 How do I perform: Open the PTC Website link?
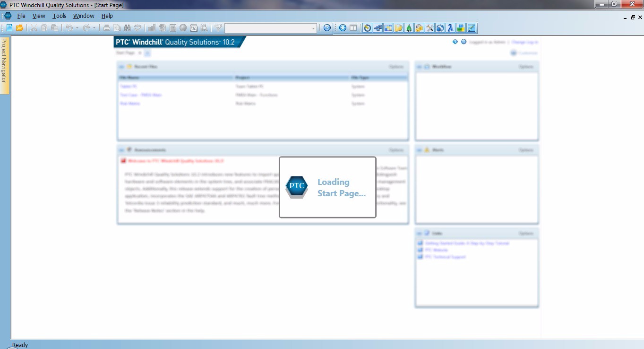(x=436, y=250)
